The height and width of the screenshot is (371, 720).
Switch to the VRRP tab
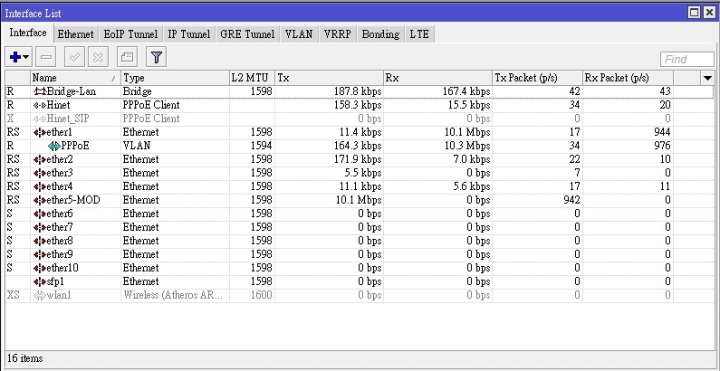click(338, 34)
